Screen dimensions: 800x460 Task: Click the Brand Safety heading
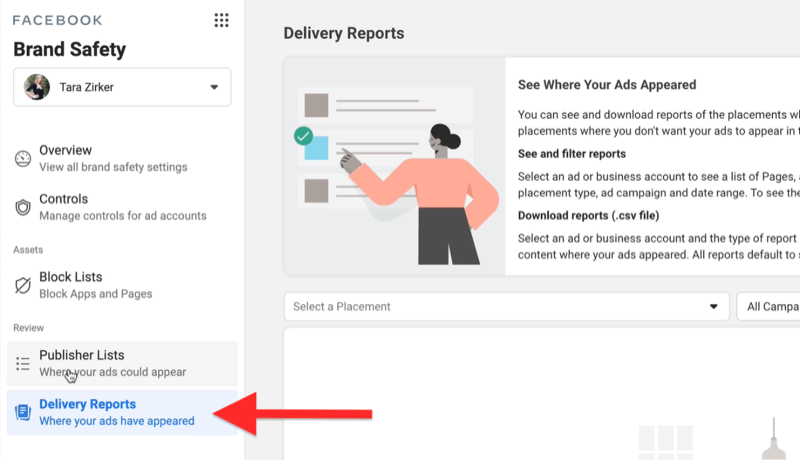69,49
